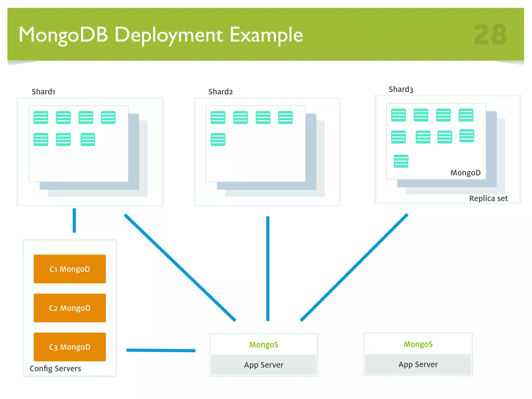Screen dimensions: 532x399
Task: Click the last second-row chunk icon in Shard3
Action: click(467, 136)
